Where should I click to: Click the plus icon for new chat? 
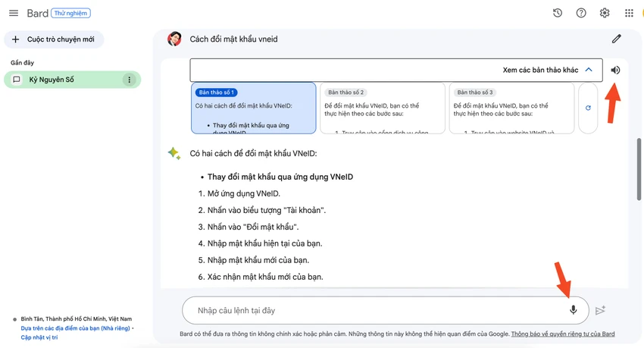[x=16, y=39]
